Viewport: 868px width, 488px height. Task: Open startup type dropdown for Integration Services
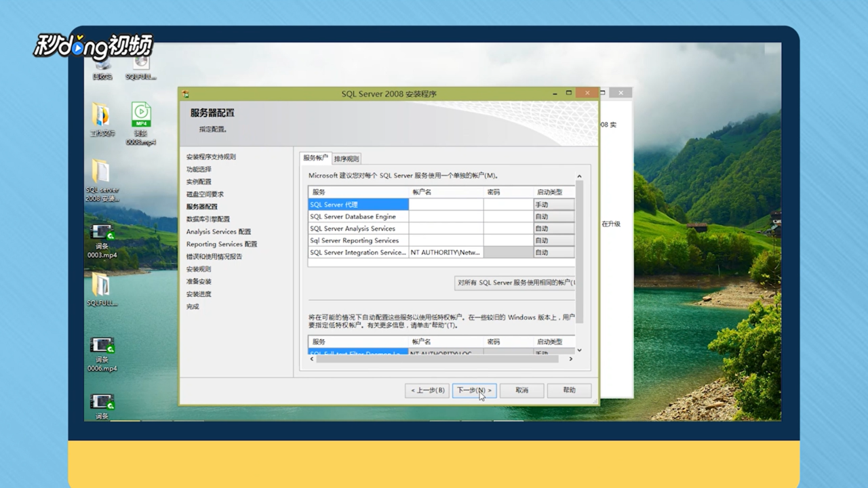point(554,252)
